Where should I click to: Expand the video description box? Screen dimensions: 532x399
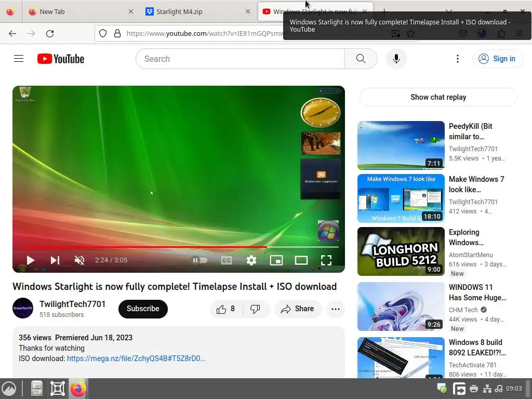(179, 352)
